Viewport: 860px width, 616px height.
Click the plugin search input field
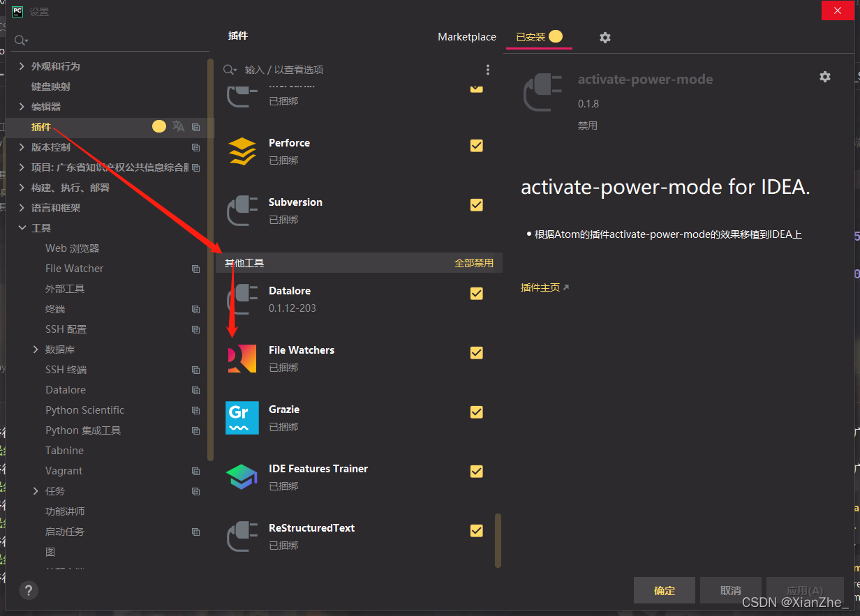tap(359, 70)
